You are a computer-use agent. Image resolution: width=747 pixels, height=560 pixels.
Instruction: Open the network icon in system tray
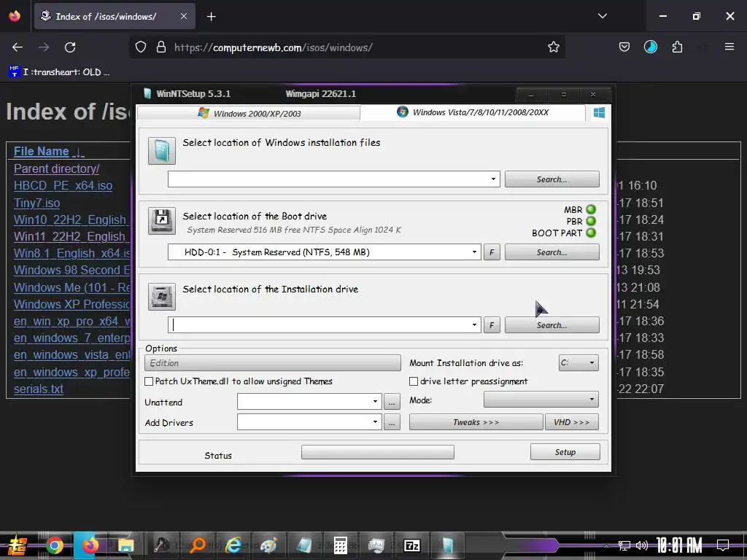click(x=624, y=545)
